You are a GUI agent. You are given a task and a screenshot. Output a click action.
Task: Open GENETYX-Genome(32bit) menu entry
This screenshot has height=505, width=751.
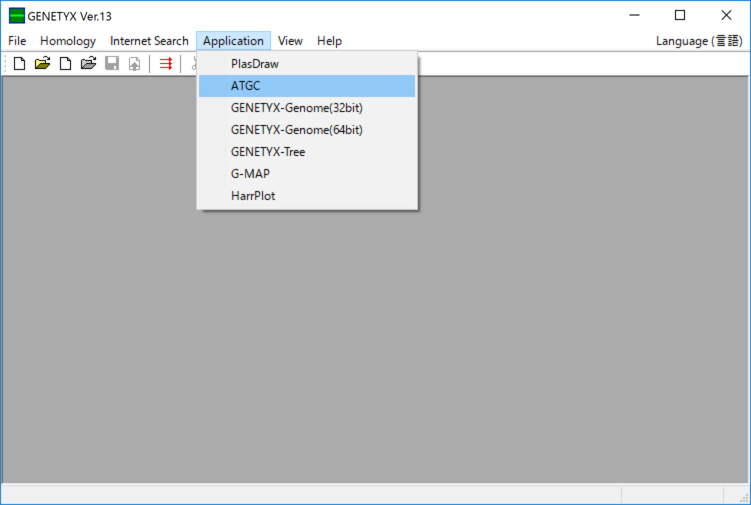pos(307,108)
